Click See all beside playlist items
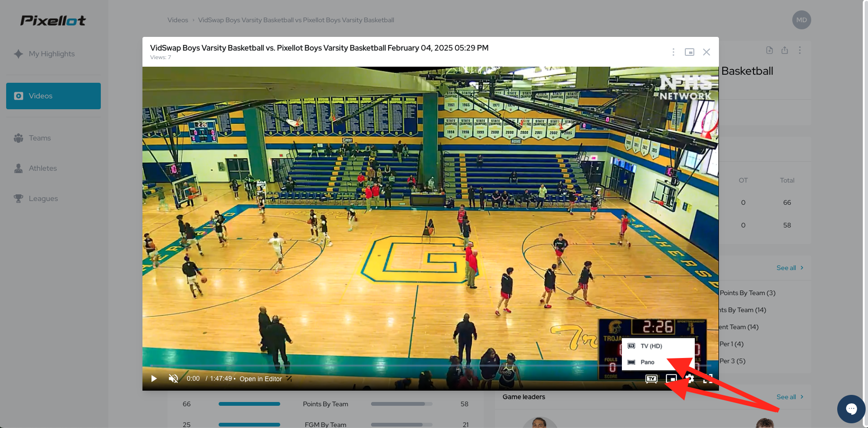The width and height of the screenshot is (868, 428). coord(790,268)
